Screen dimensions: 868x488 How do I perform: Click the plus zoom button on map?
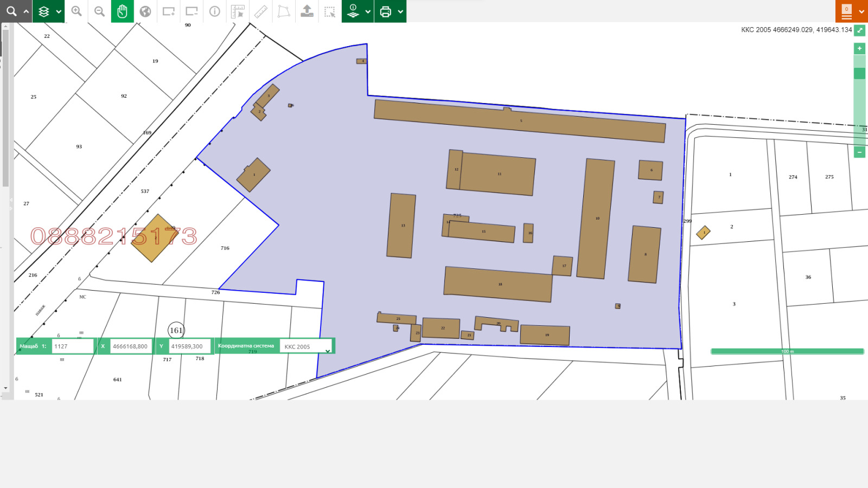click(x=859, y=48)
